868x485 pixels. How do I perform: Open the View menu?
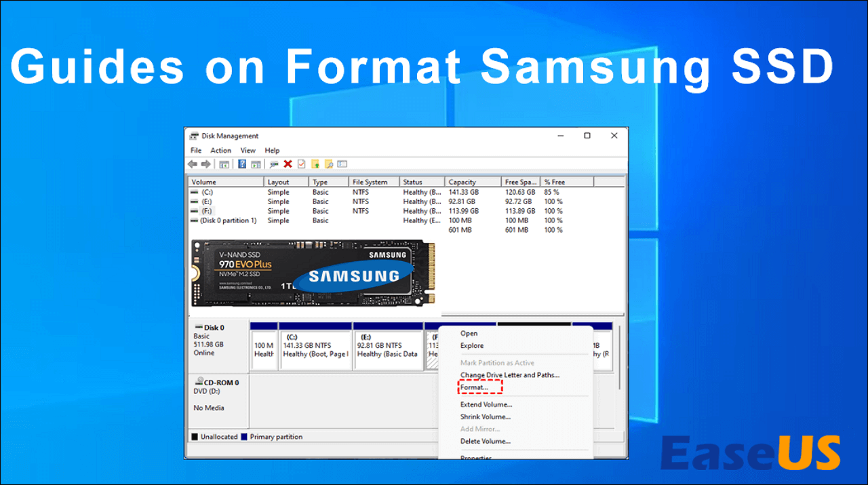pos(248,151)
